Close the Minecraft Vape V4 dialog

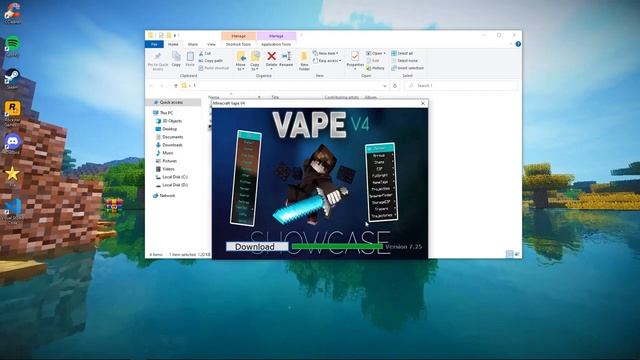(423, 103)
